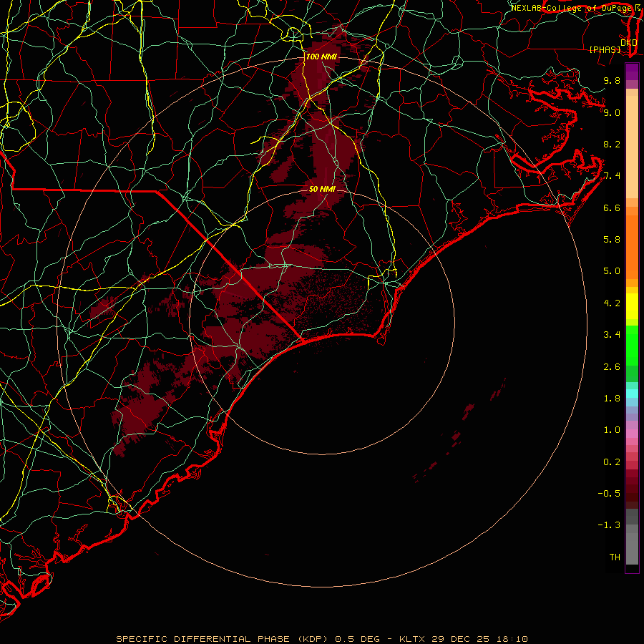Click the -0.5 value on color scale

609,494
